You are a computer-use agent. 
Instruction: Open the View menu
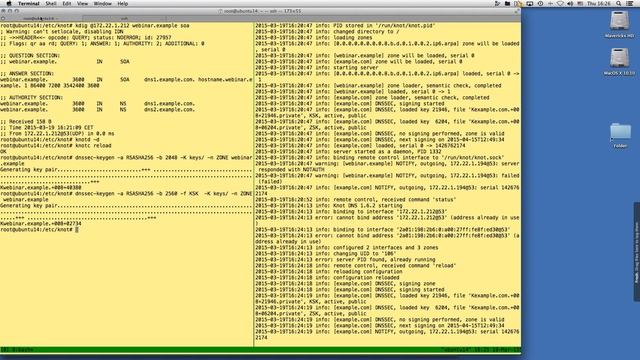(x=82, y=3)
